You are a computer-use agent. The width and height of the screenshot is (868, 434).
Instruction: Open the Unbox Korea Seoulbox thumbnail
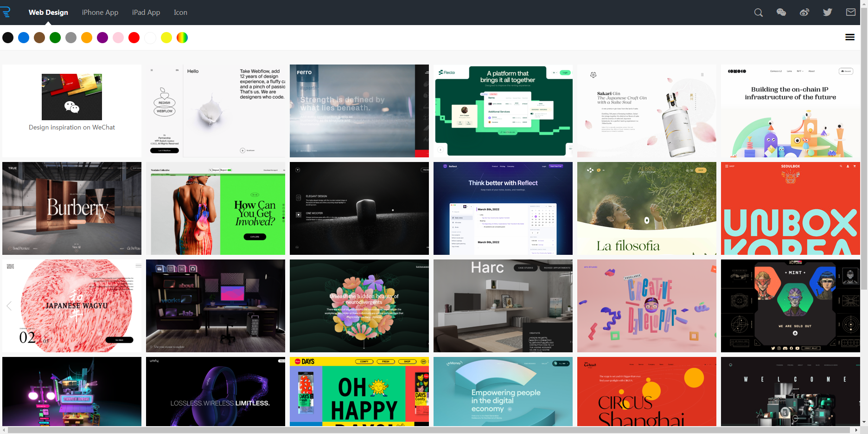click(x=791, y=208)
